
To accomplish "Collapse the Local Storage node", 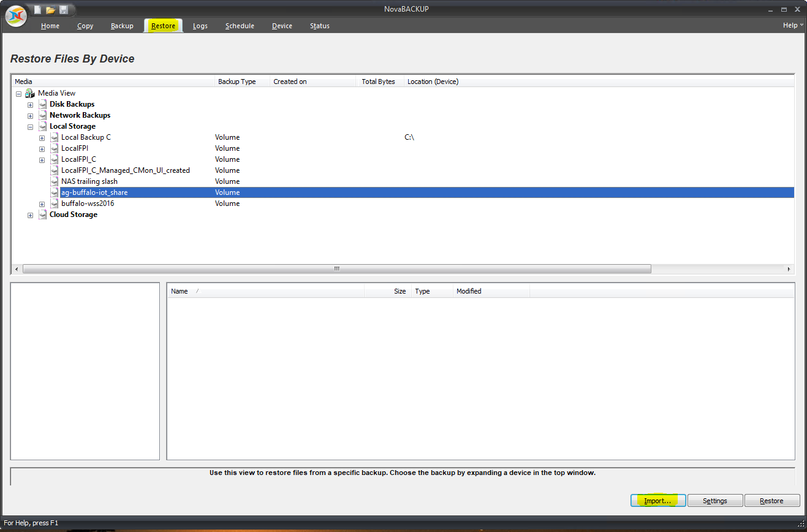I will click(x=30, y=127).
